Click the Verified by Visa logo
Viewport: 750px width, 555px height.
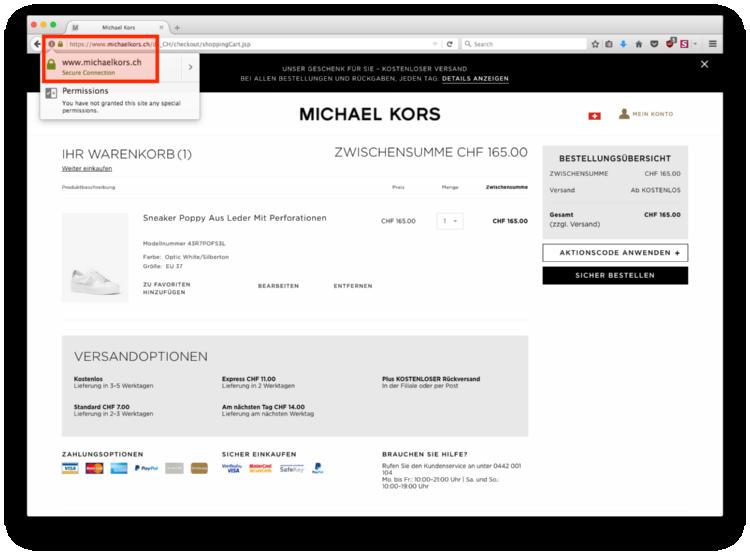(x=232, y=468)
